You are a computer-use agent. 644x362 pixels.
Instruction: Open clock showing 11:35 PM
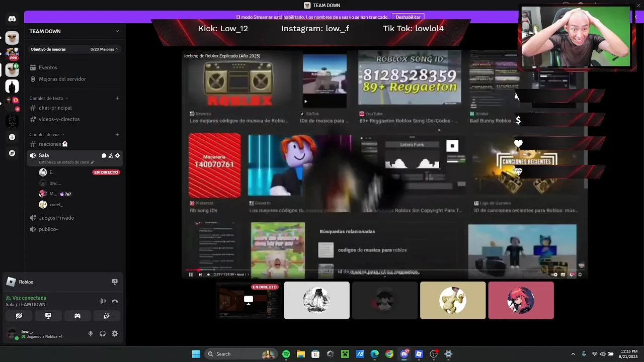[629, 354]
